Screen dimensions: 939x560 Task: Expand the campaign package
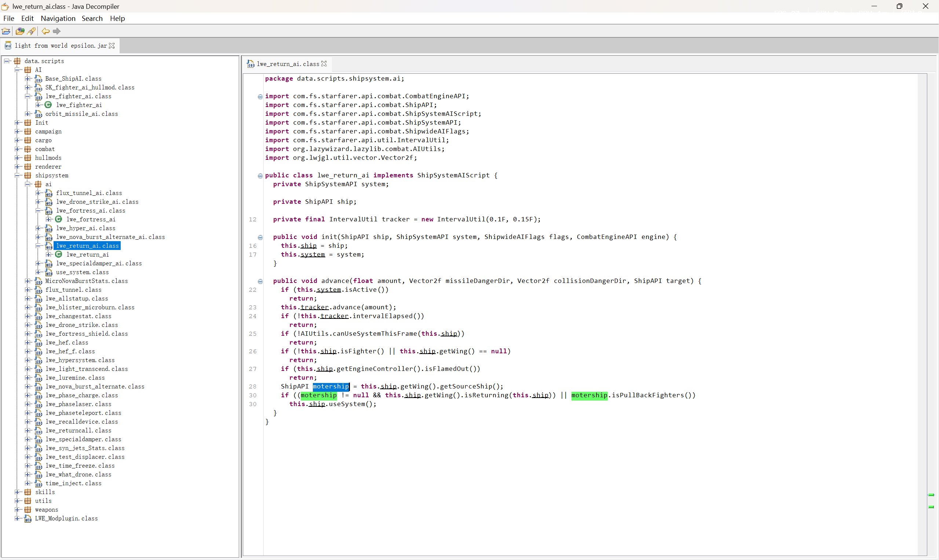[17, 131]
